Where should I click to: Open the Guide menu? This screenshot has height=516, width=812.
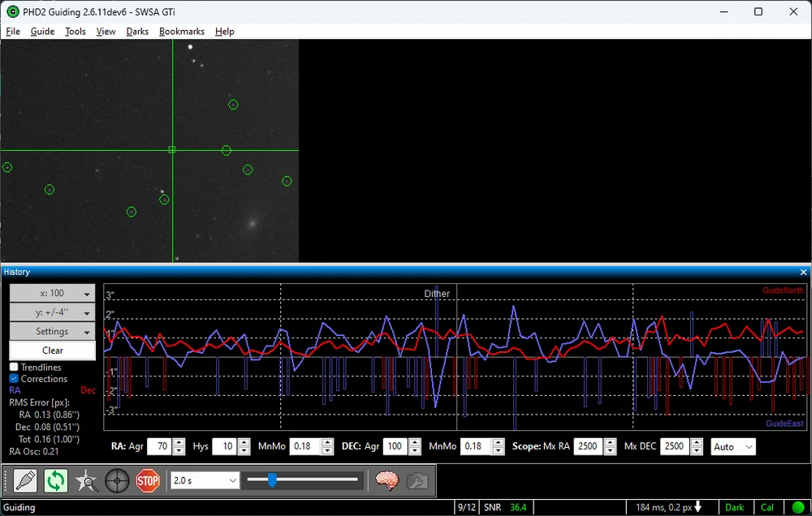(x=42, y=32)
